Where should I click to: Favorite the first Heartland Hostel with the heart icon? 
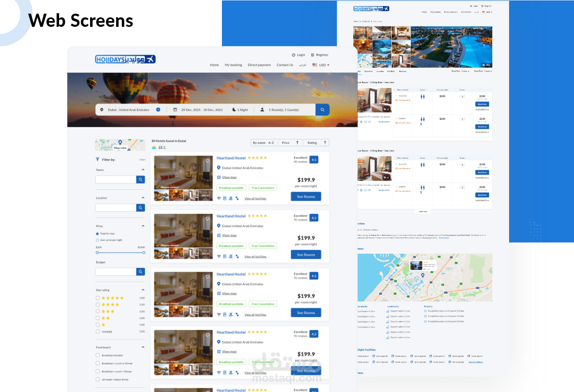[x=208, y=160]
